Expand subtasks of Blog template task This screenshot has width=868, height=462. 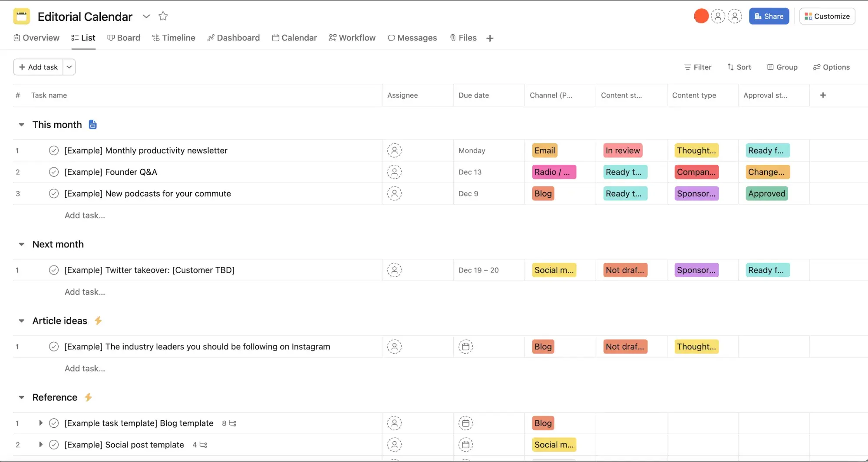click(x=40, y=423)
